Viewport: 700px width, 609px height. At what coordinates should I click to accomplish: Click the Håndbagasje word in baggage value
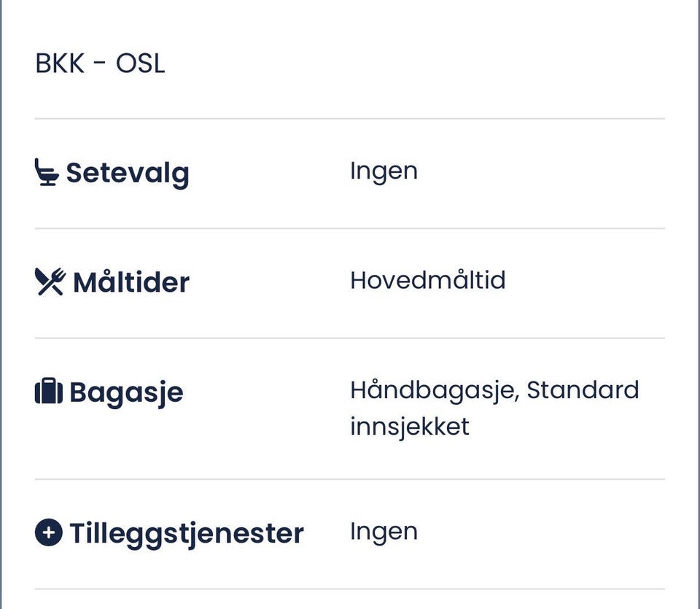tap(435, 390)
